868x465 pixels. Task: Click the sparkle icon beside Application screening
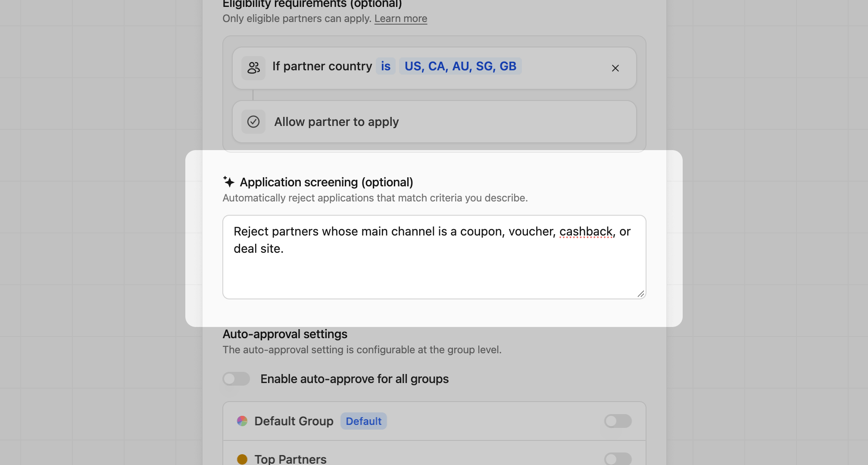pos(229,182)
